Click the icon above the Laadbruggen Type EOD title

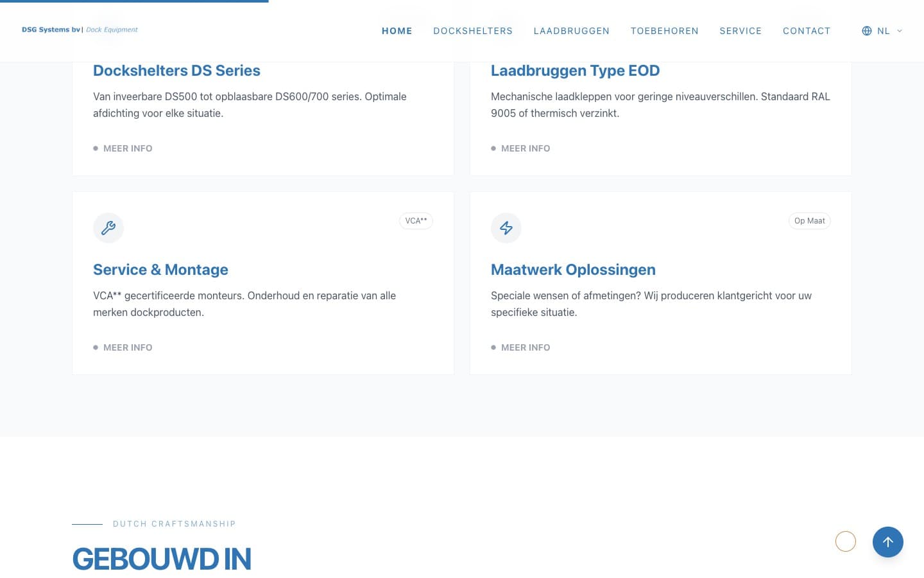[x=506, y=29]
